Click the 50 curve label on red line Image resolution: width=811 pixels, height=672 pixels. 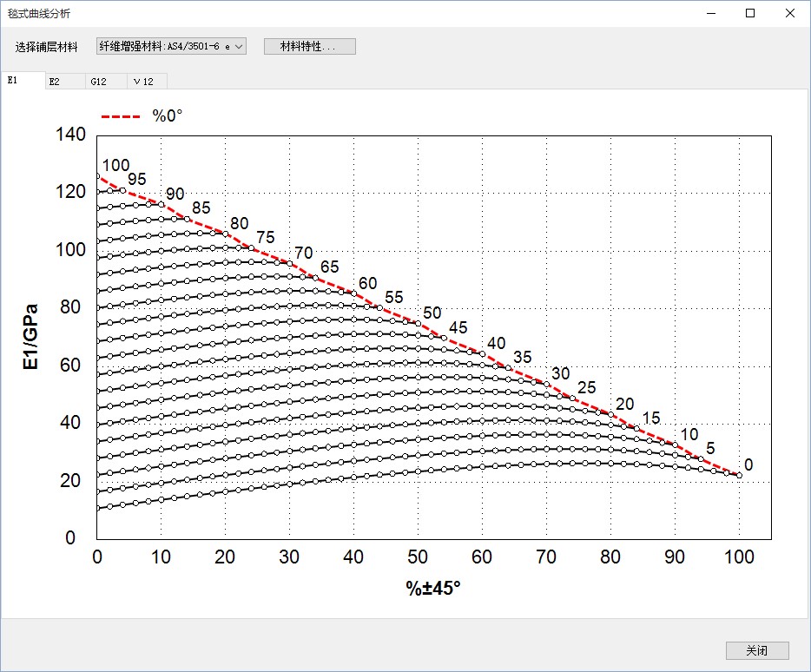click(x=432, y=313)
